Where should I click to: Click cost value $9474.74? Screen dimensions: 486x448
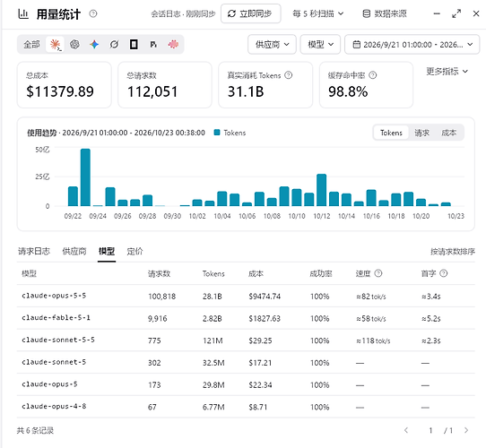coord(265,297)
